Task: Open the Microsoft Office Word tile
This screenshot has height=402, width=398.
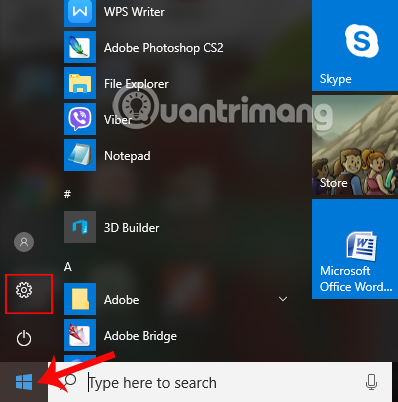Action: pos(355,249)
